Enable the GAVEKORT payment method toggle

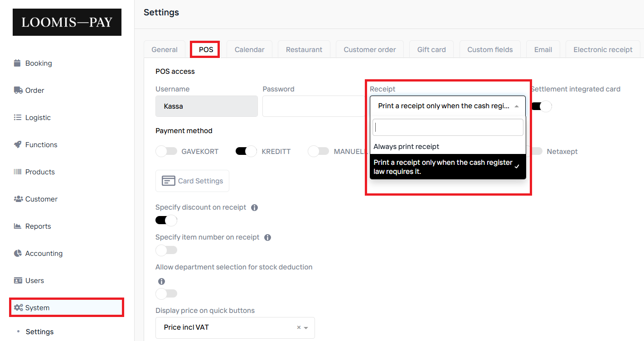[x=166, y=151]
